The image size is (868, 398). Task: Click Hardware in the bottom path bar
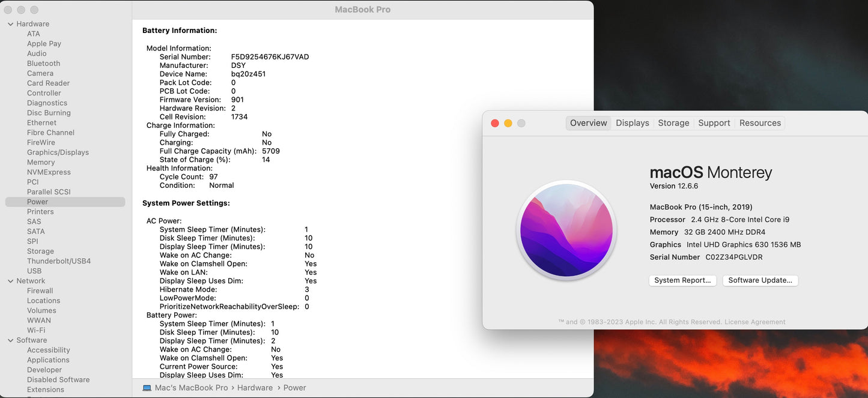[255, 388]
